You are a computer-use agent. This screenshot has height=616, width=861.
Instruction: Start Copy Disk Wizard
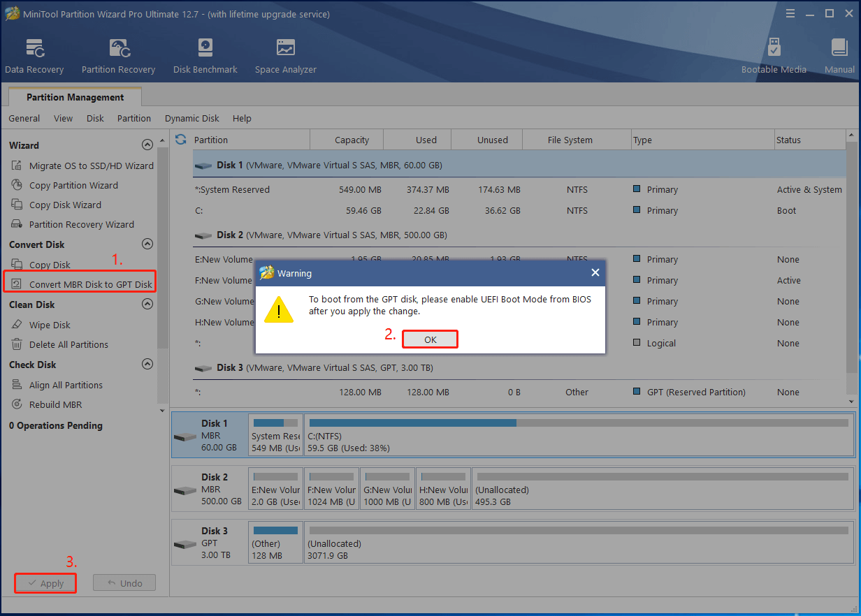coord(56,205)
